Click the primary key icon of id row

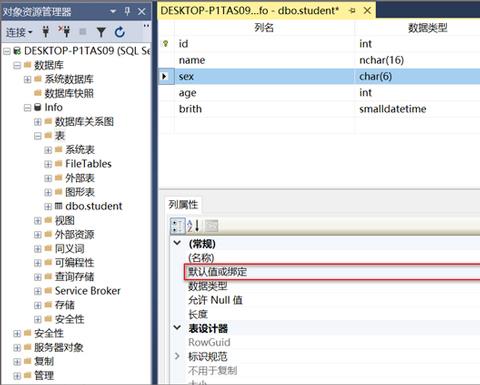[166, 44]
